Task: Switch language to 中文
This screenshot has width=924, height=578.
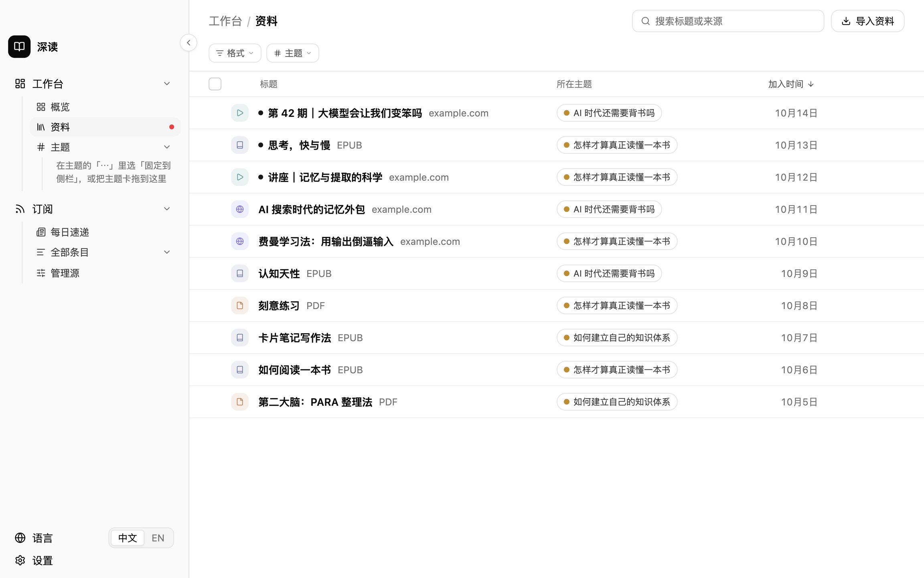Action: point(128,538)
